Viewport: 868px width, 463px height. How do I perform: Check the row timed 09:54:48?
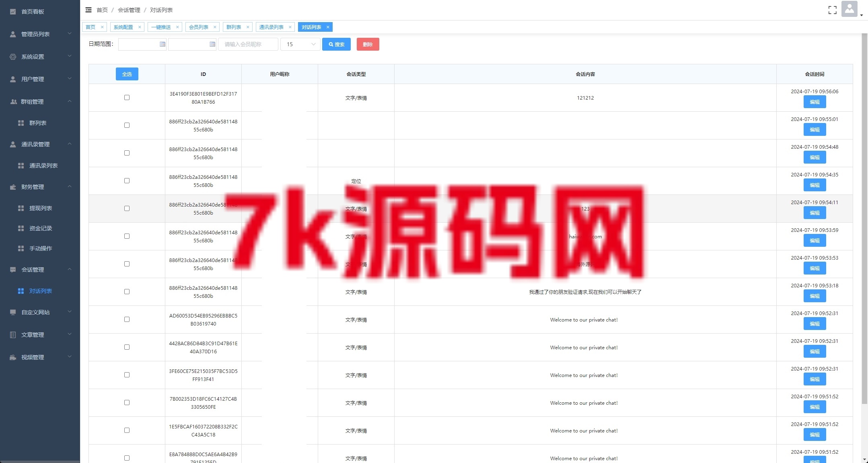point(127,153)
